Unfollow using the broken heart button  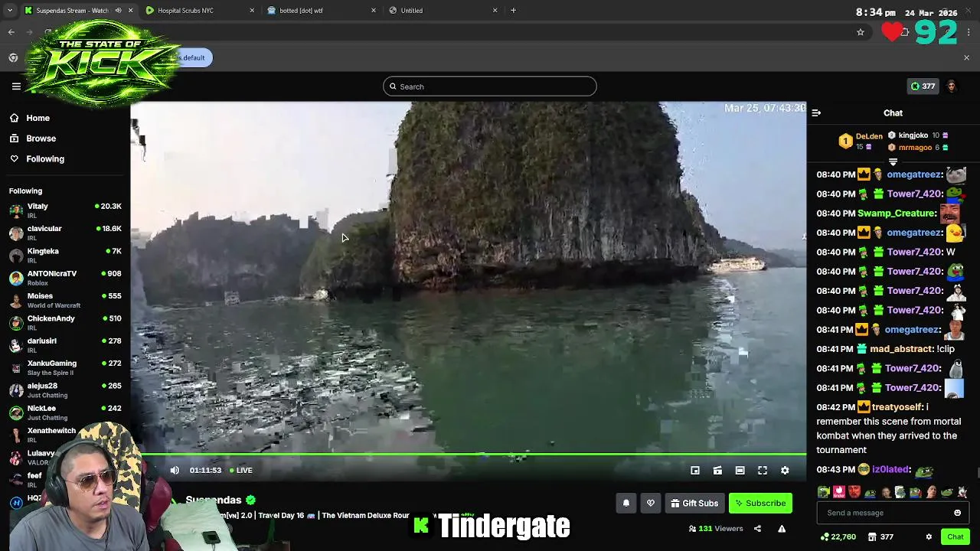(x=651, y=504)
